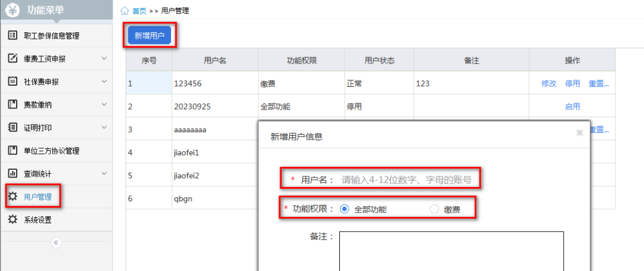Click 全部功能 cell in row 2

[302, 107]
